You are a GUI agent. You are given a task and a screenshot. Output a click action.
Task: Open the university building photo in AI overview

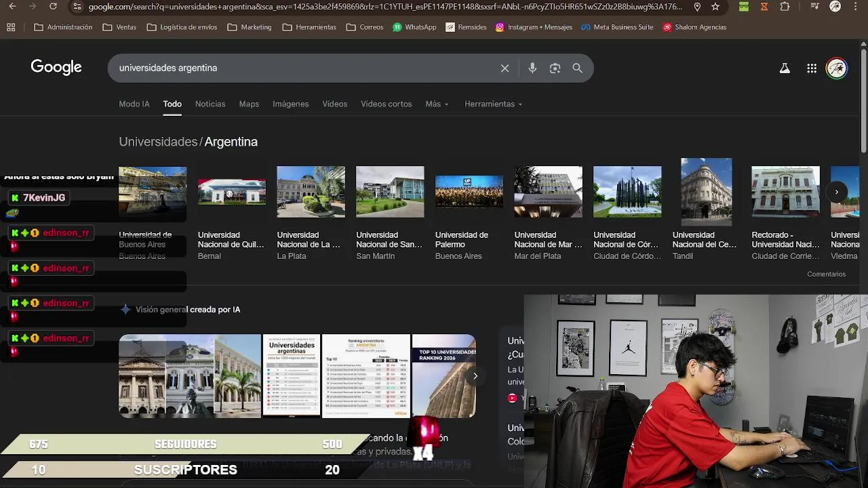(190, 375)
